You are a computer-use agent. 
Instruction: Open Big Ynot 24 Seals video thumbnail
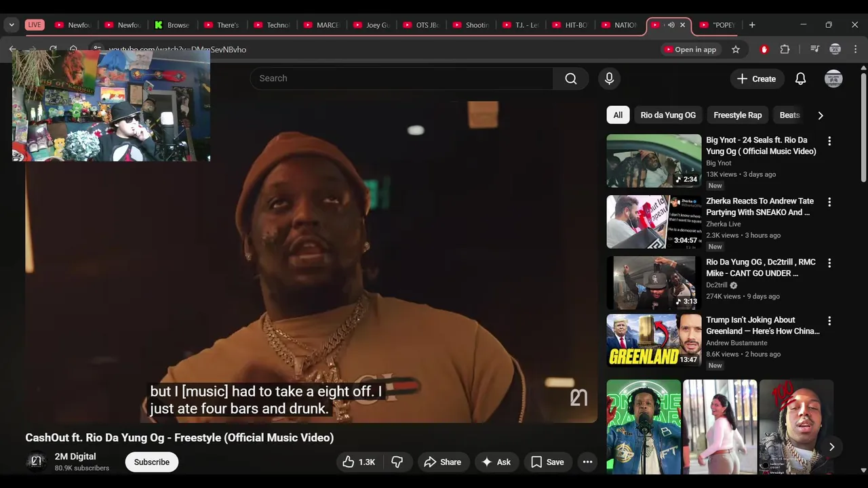654,161
